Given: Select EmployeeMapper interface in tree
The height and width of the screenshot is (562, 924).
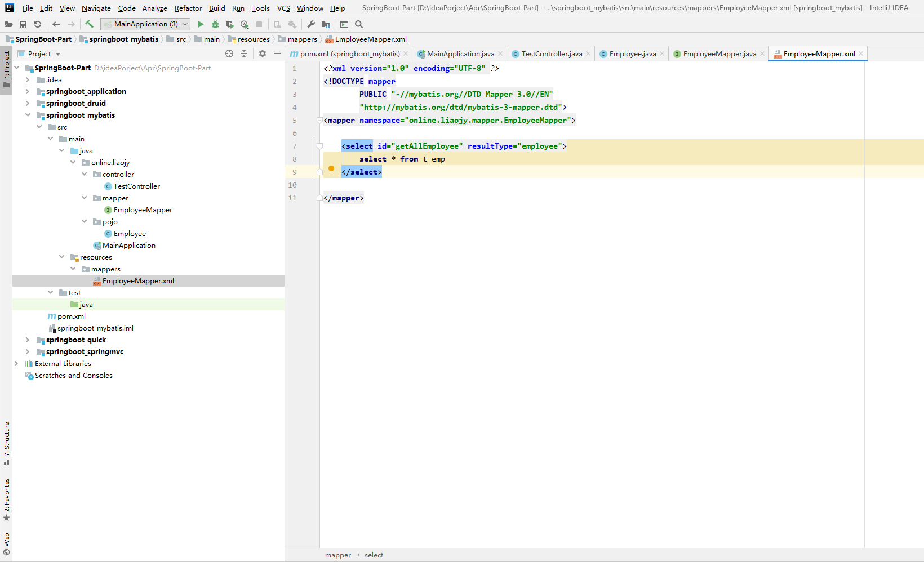Looking at the screenshot, I should point(143,210).
